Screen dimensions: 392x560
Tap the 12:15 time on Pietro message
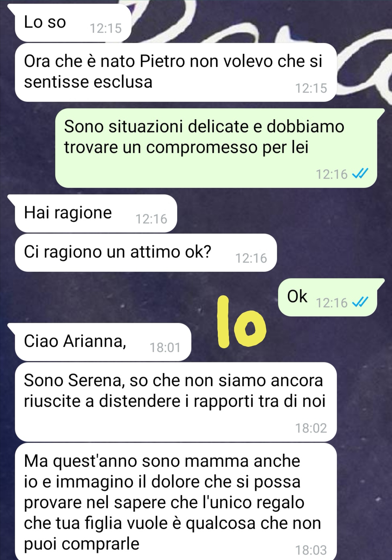311,88
